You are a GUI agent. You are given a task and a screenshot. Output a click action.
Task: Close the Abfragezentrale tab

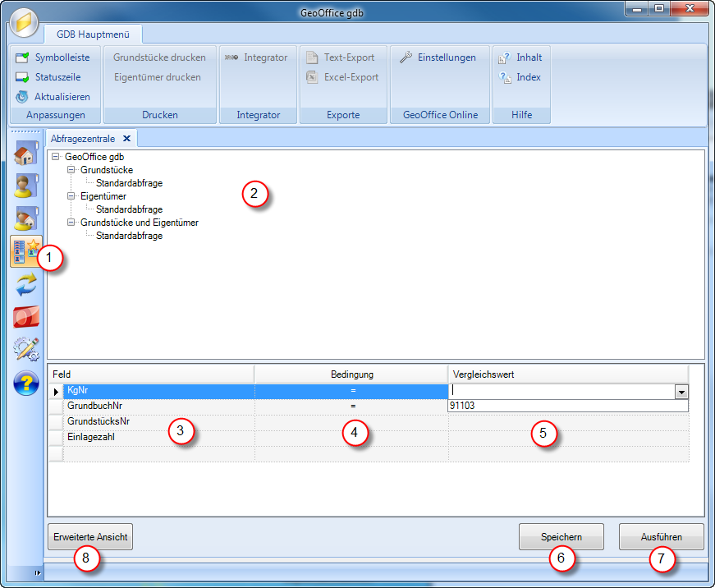point(126,139)
